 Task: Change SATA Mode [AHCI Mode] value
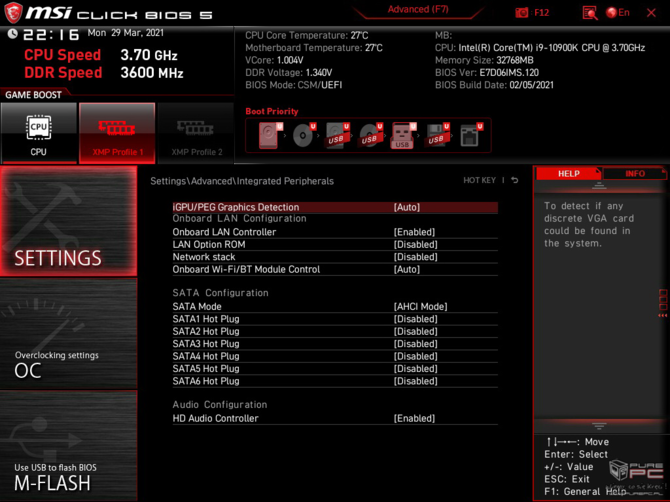tap(420, 306)
